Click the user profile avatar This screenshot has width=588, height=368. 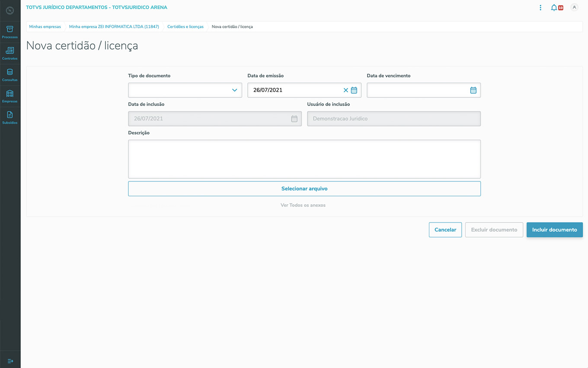(574, 7)
